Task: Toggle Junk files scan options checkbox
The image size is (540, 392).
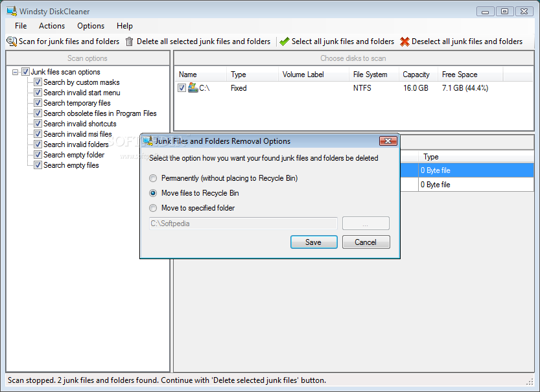Action: coord(25,72)
